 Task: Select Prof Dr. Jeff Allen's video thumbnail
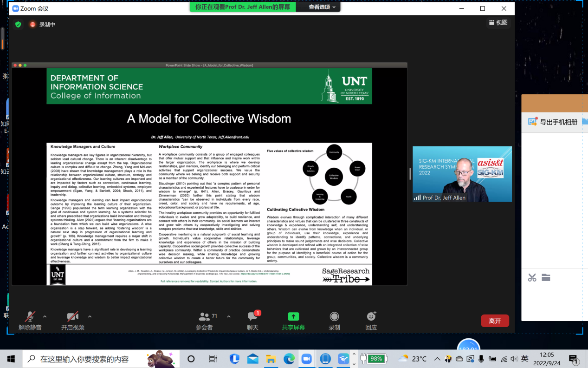click(x=462, y=174)
